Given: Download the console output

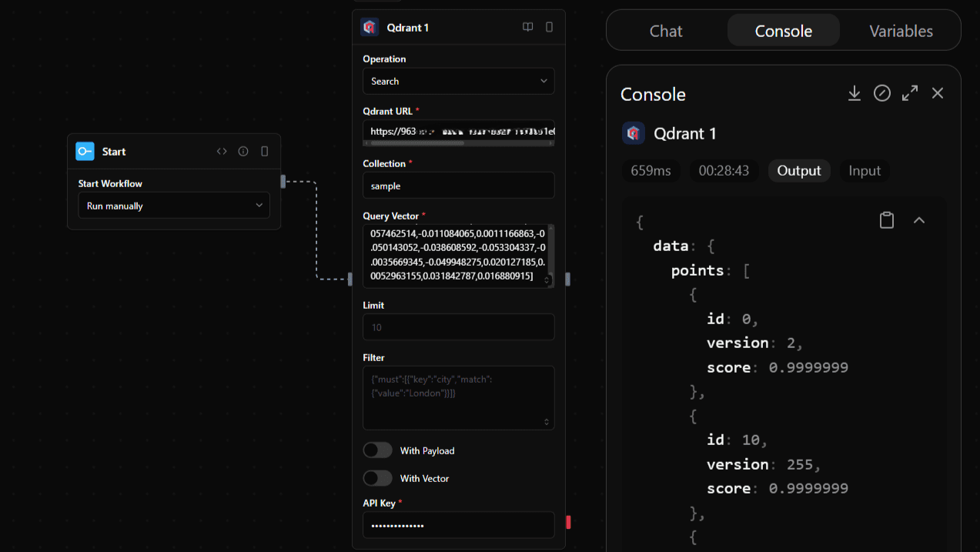Looking at the screenshot, I should pos(855,92).
